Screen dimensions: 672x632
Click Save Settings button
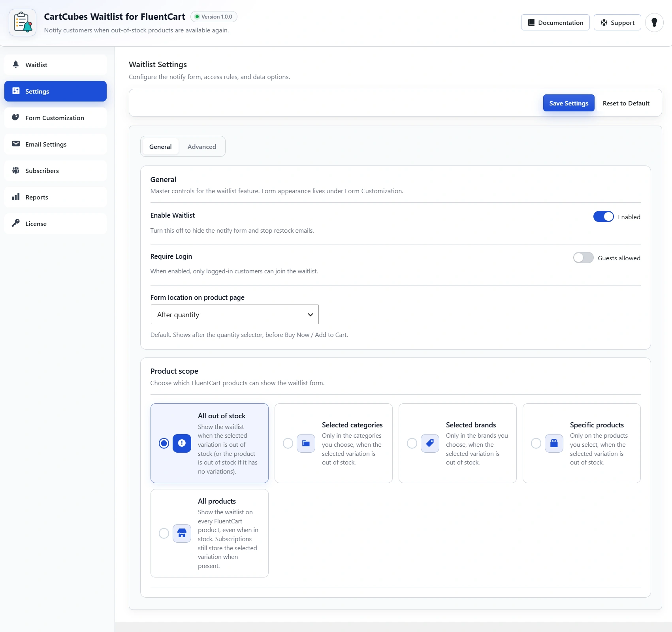tap(568, 103)
